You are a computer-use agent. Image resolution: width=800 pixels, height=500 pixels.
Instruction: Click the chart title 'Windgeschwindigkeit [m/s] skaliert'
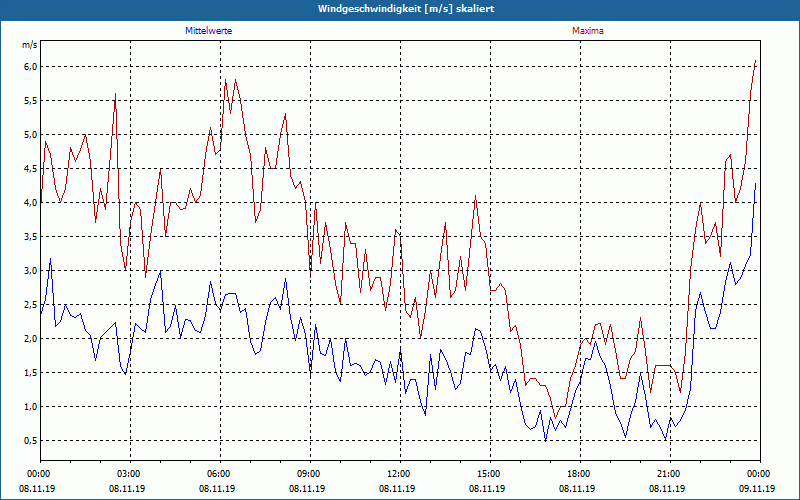click(406, 9)
